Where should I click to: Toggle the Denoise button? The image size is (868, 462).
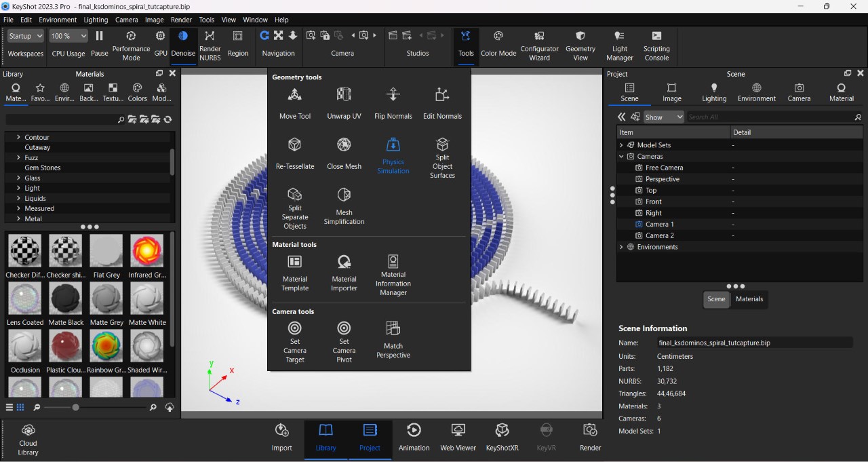coord(183,43)
